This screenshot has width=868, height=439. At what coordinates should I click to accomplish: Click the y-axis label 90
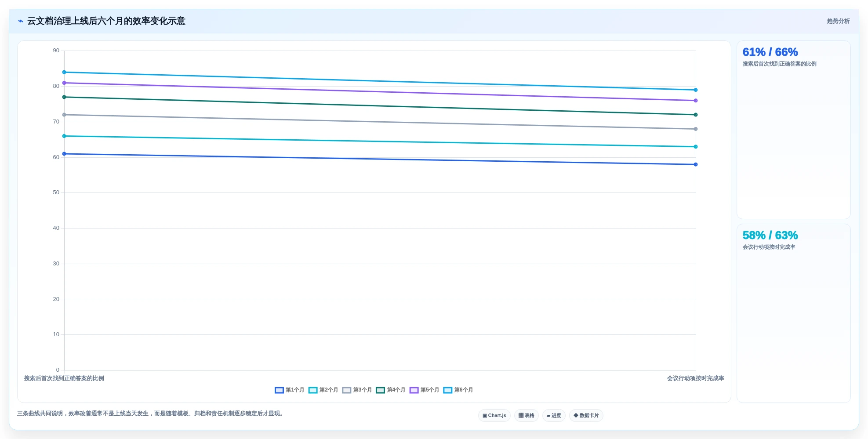tap(56, 51)
